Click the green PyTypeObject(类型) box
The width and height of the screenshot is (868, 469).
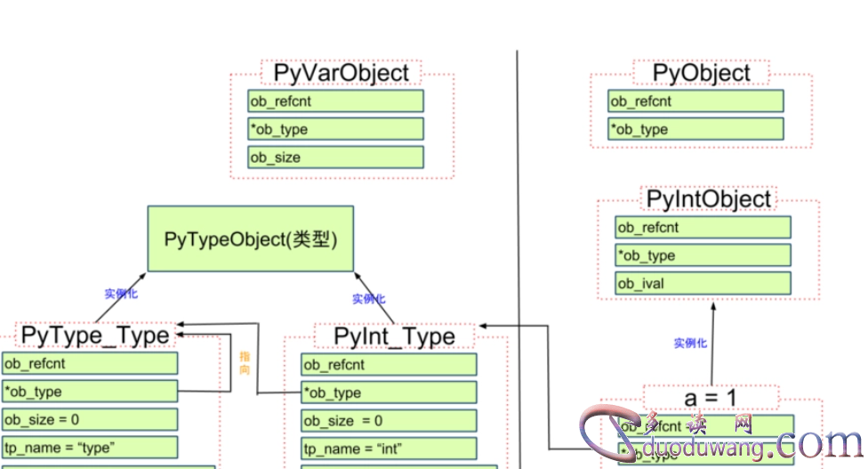[250, 239]
